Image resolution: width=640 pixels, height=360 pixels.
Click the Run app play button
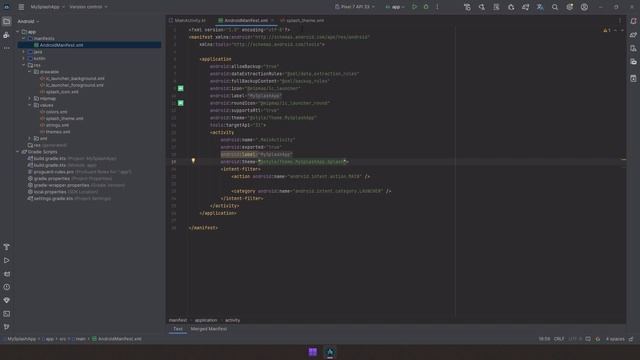click(414, 7)
